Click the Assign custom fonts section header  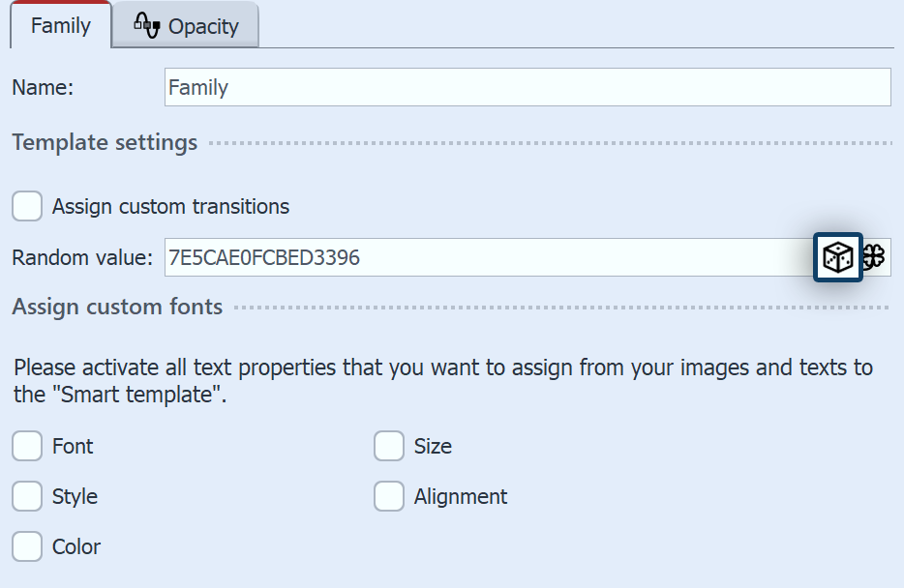point(117,307)
